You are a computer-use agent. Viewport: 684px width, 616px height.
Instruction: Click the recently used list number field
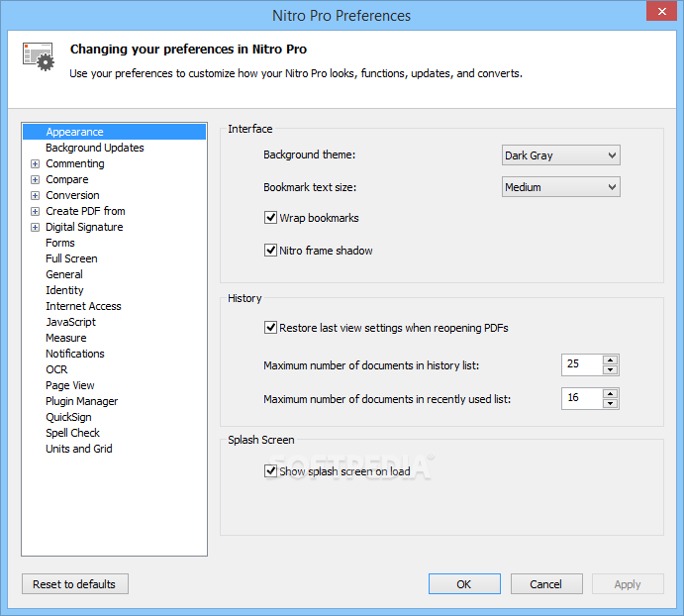(582, 398)
